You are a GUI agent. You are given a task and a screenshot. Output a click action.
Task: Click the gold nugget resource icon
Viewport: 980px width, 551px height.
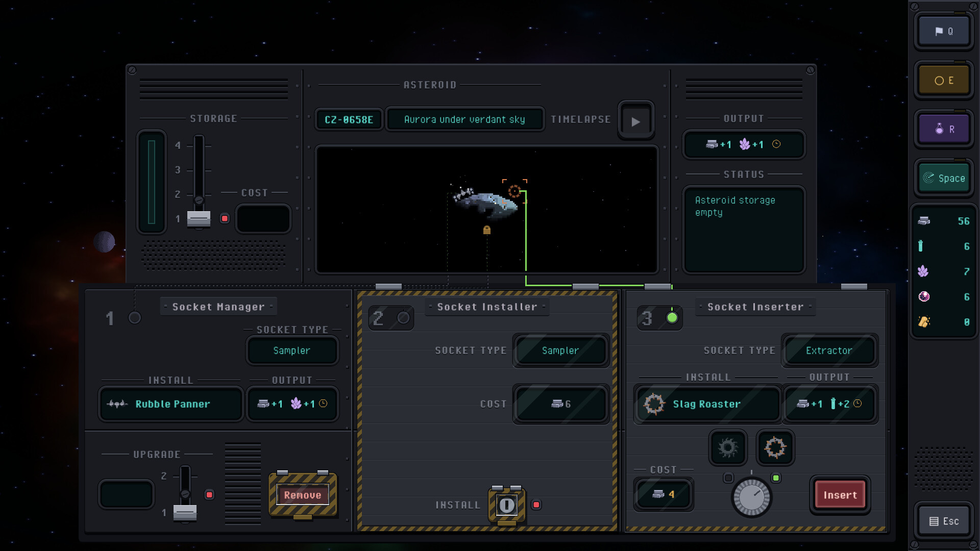click(924, 322)
